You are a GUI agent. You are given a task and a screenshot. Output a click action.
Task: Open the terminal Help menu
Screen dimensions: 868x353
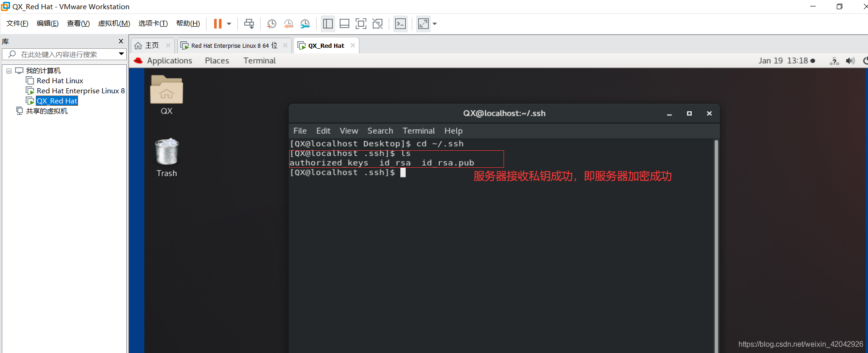453,131
